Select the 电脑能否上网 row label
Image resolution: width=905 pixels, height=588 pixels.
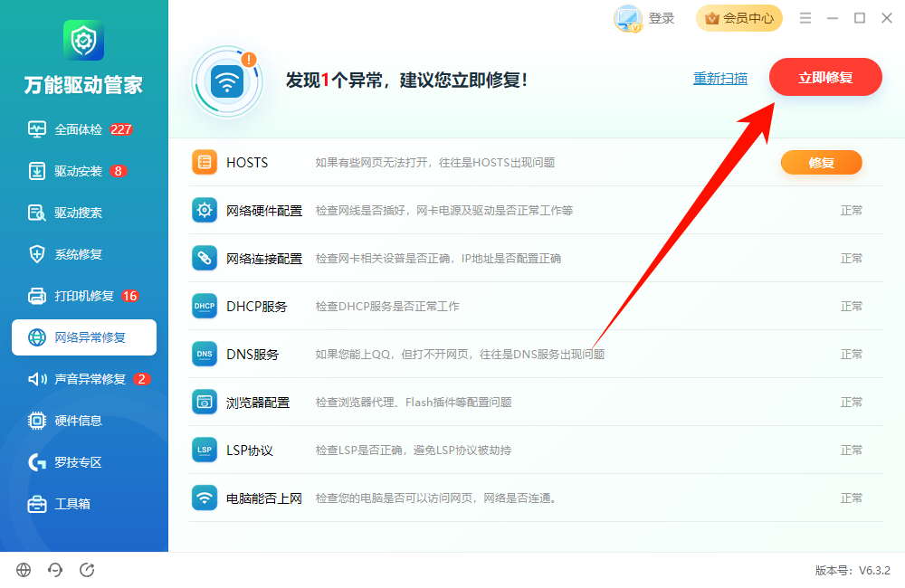(x=264, y=498)
